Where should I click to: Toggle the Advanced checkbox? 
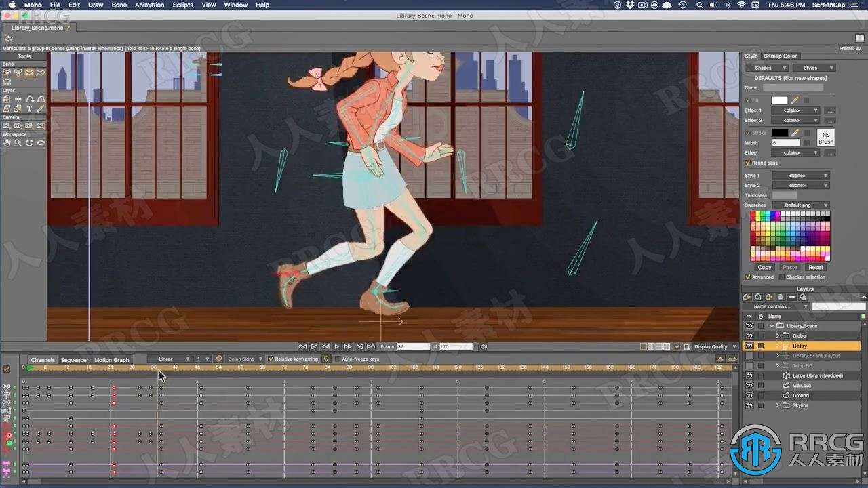pos(748,277)
